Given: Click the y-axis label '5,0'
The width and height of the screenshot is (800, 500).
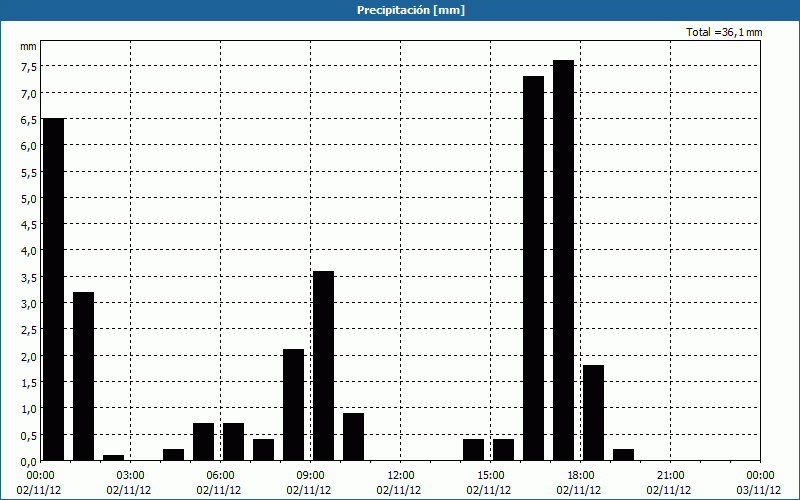Looking at the screenshot, I should pos(29,199).
